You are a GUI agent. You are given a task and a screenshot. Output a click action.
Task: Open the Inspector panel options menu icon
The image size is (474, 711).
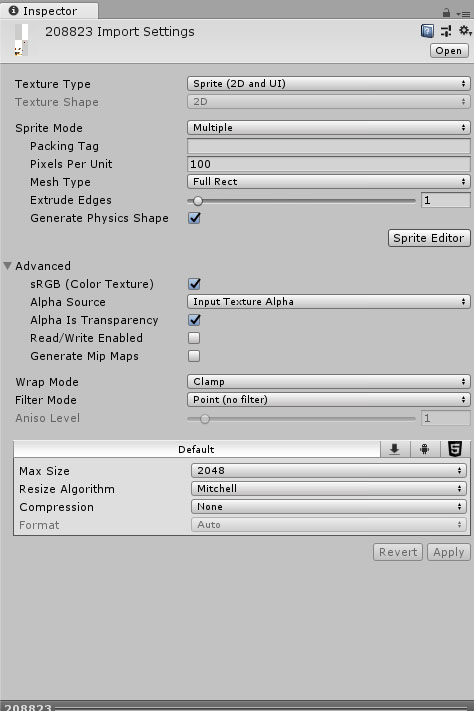pyautogui.click(x=463, y=14)
